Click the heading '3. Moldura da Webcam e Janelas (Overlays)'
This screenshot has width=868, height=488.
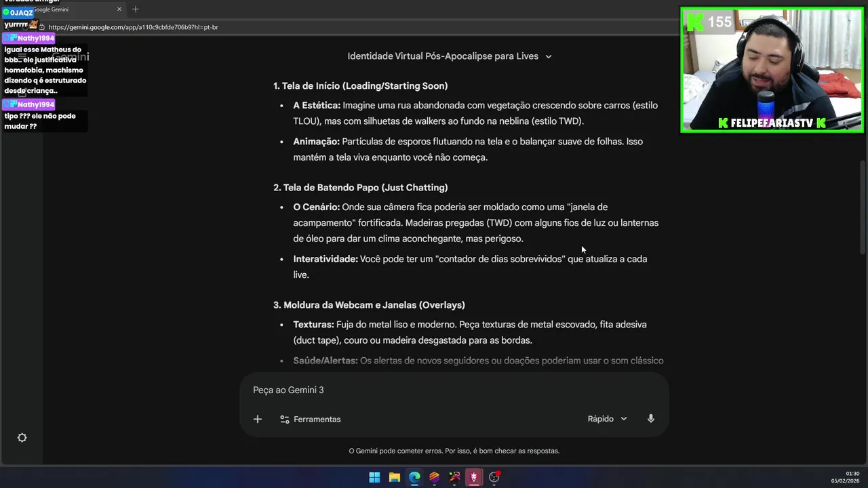pos(369,305)
